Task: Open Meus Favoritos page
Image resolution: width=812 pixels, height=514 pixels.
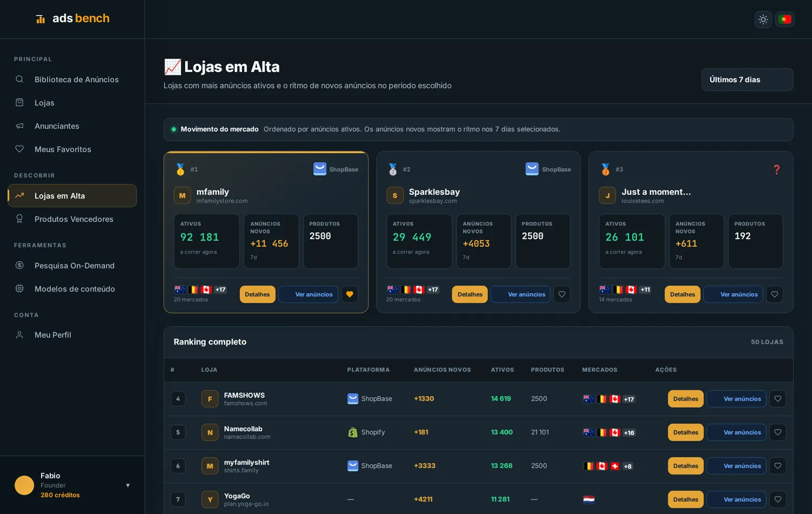Action: [x=72, y=149]
